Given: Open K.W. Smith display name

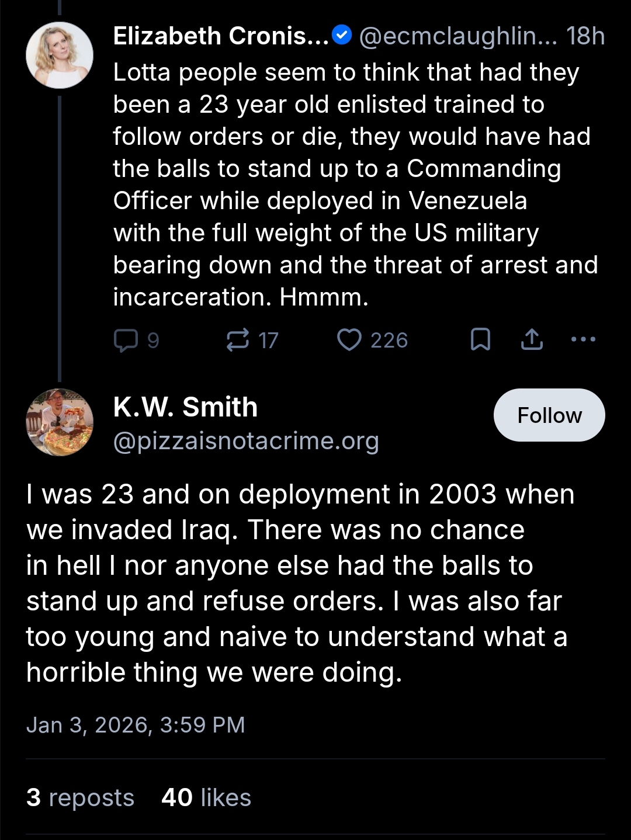Looking at the screenshot, I should point(185,407).
